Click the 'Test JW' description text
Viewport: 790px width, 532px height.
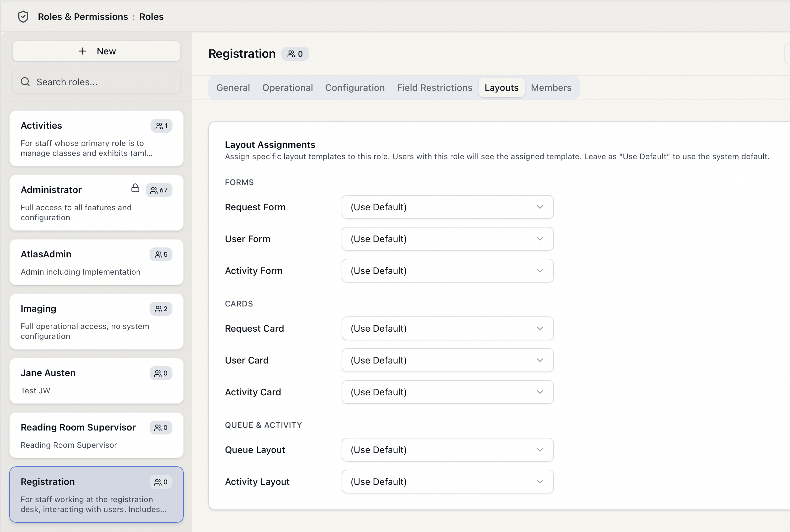pyautogui.click(x=35, y=391)
